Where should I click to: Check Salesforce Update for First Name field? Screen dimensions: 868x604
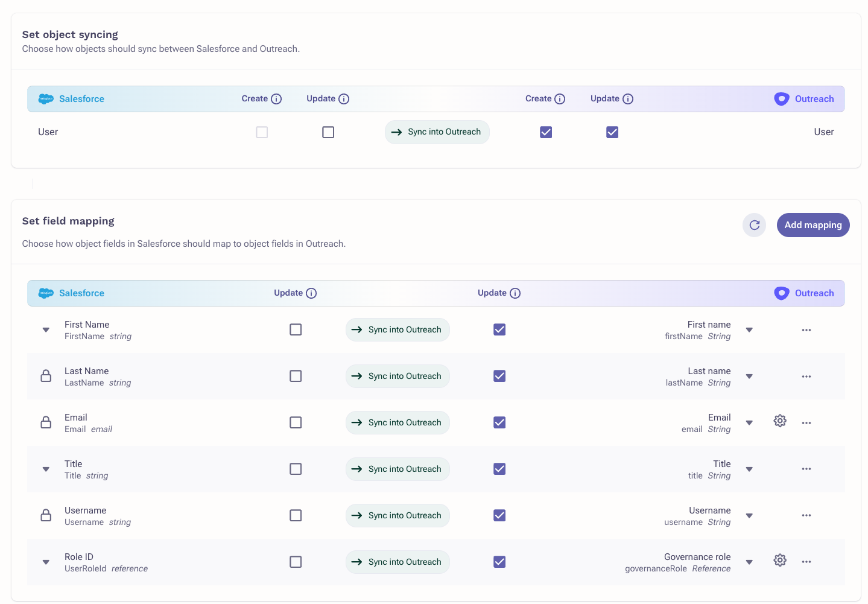tap(296, 329)
